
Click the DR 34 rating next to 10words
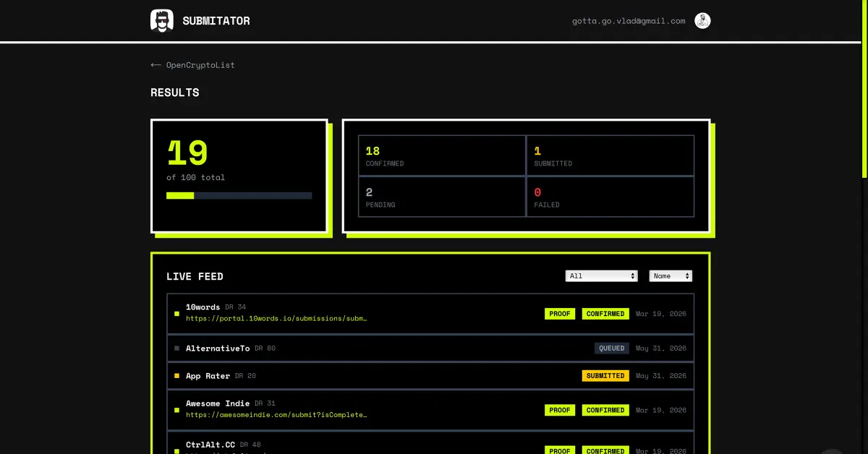[236, 307]
